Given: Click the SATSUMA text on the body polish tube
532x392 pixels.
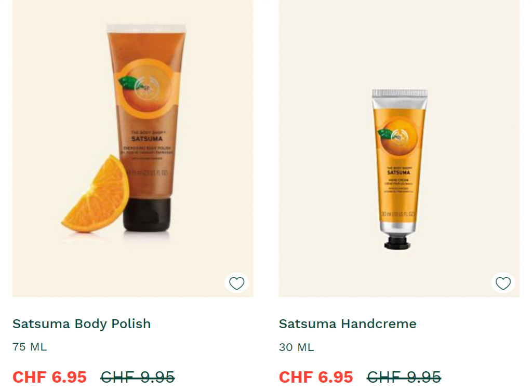Looking at the screenshot, I should 147,139.
